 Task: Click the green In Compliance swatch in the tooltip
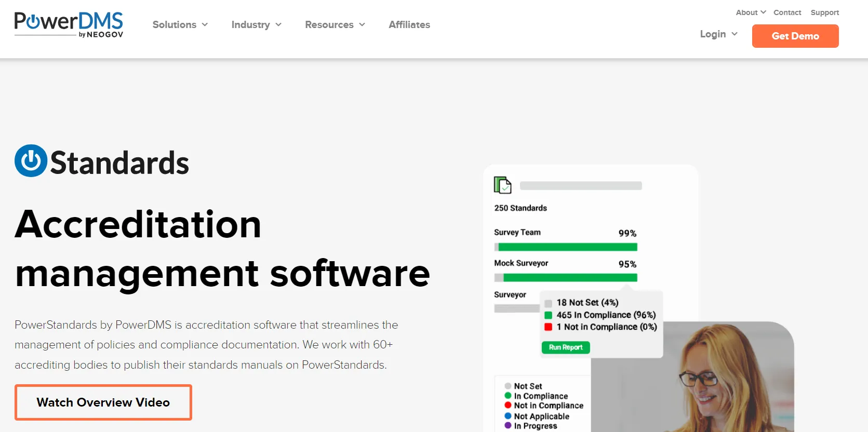pos(548,315)
